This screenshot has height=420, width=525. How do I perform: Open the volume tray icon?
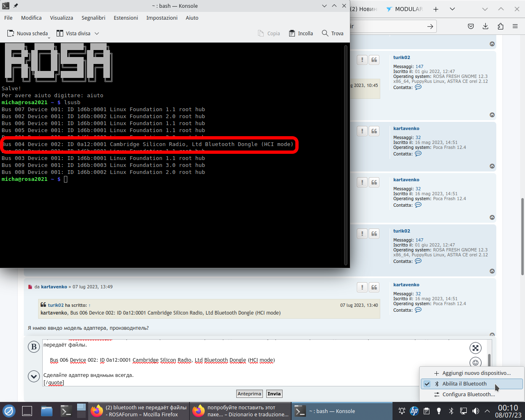point(476,411)
